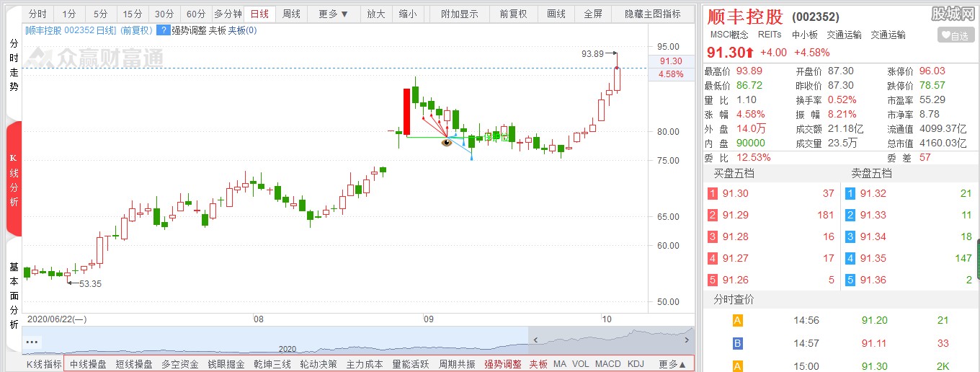Image resolution: width=980 pixels, height=372 pixels.
Task: Expand the 更多 timeframe dropdown
Action: pyautogui.click(x=334, y=14)
